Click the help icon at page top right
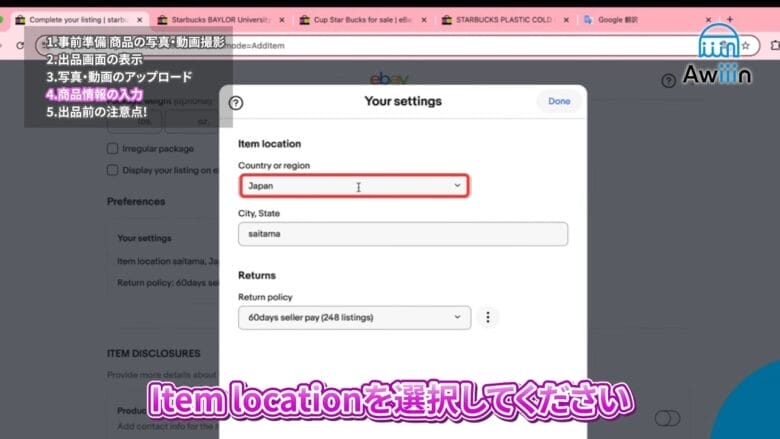Image resolution: width=780 pixels, height=439 pixels. tap(668, 80)
